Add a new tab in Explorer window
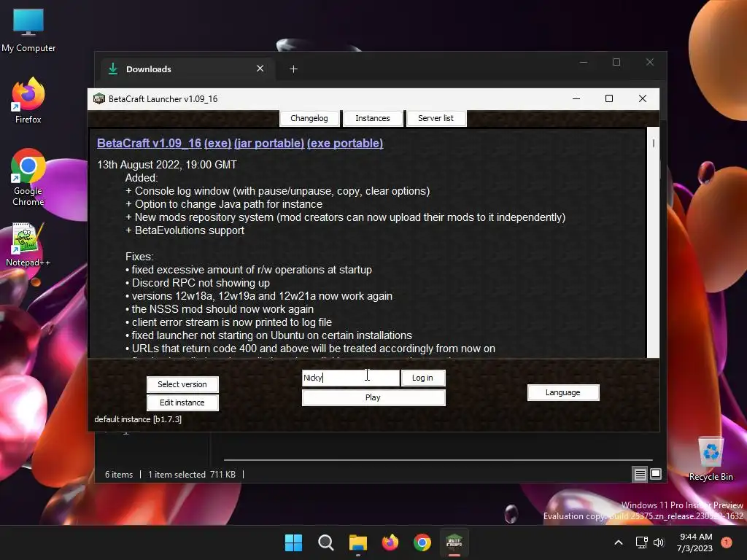Image resolution: width=747 pixels, height=560 pixels. coord(293,69)
